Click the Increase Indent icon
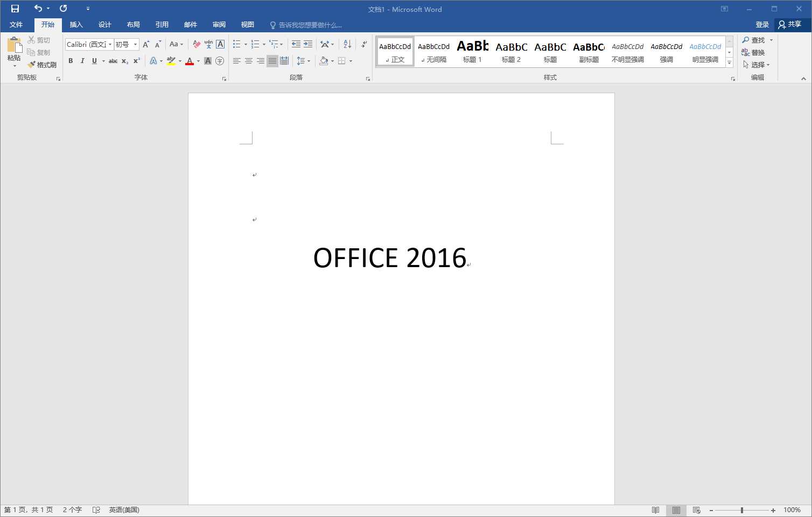Viewport: 812px width, 517px height. pos(308,44)
